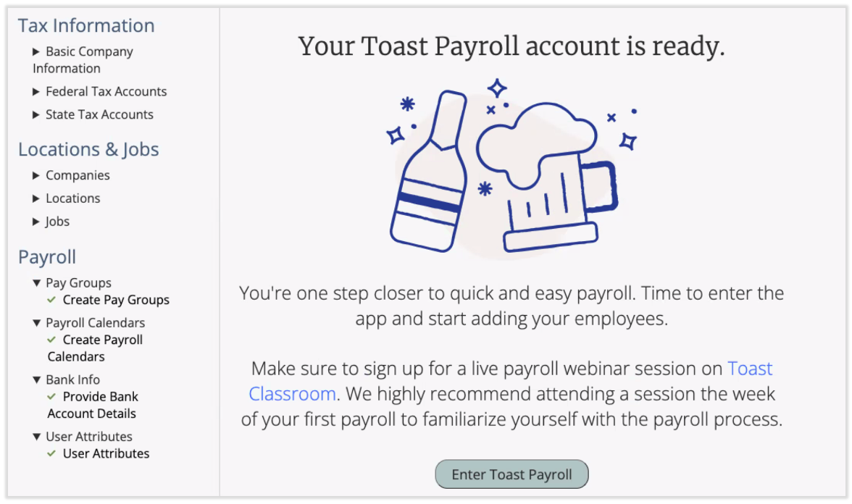This screenshot has height=504, width=852.
Task: Select the Tax Information heading
Action: click(86, 25)
